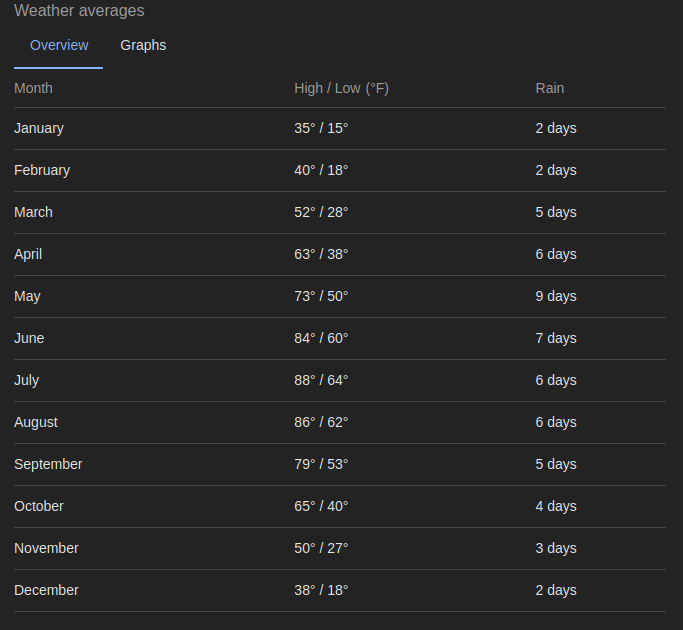Click the '38° / 18°' temperature value
This screenshot has height=630, width=683.
click(x=321, y=590)
